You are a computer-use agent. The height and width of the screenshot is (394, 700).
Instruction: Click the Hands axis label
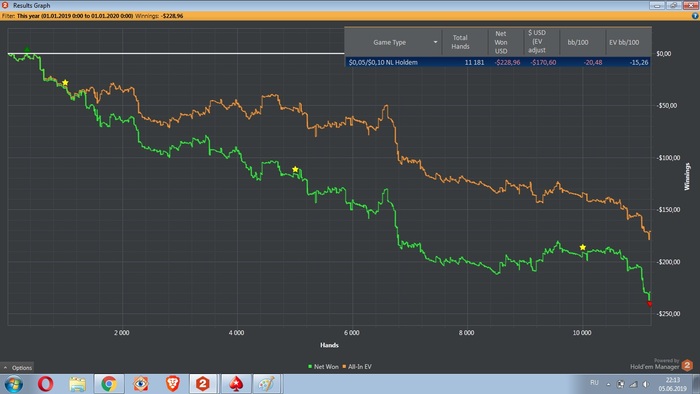click(329, 345)
